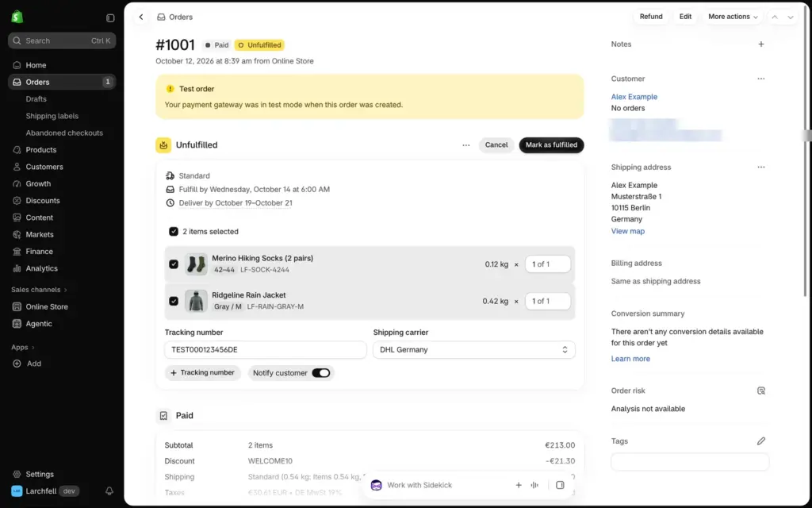
Task: Click Merino socks quantity field
Action: point(548,264)
